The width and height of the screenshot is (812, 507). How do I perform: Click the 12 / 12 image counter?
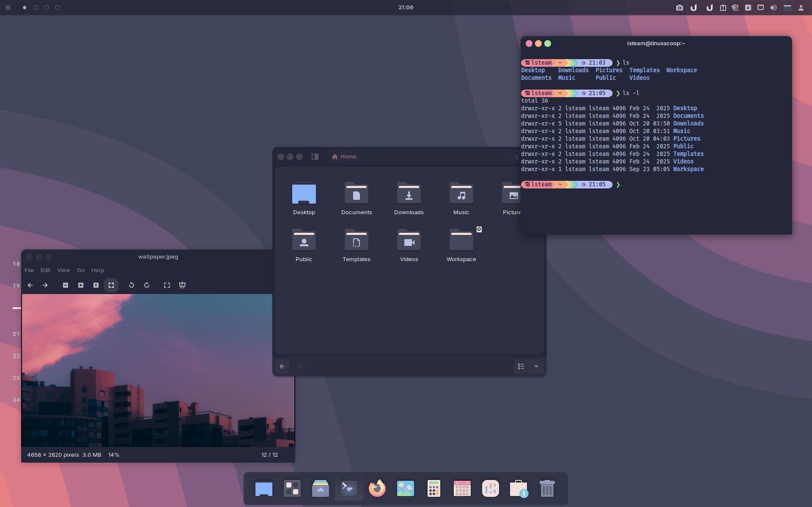[270, 455]
